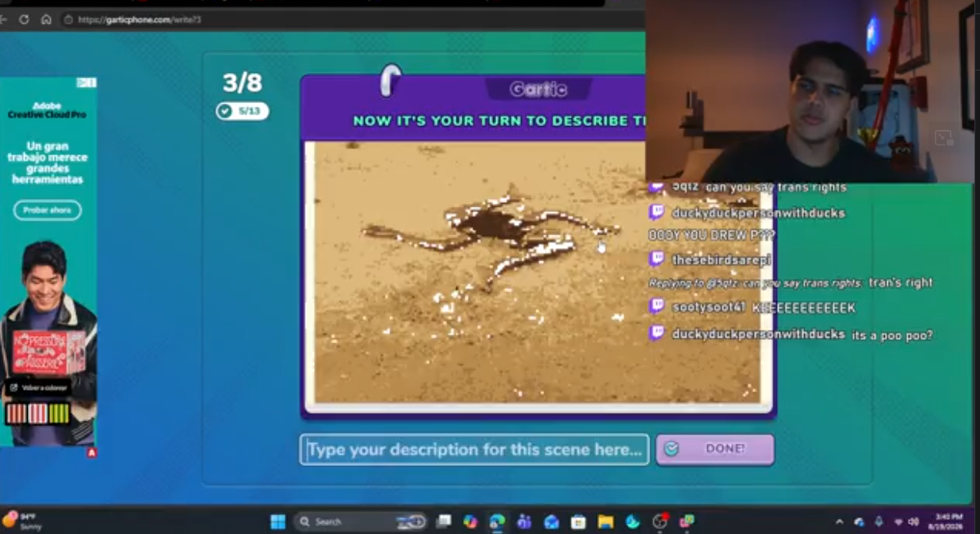980x534 pixels.
Task: Open the Adobe ad 'Probar ahora' button
Action: 47,210
